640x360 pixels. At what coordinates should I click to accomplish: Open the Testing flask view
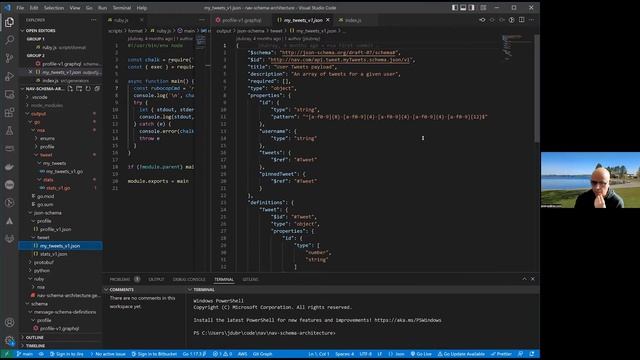(x=9, y=131)
